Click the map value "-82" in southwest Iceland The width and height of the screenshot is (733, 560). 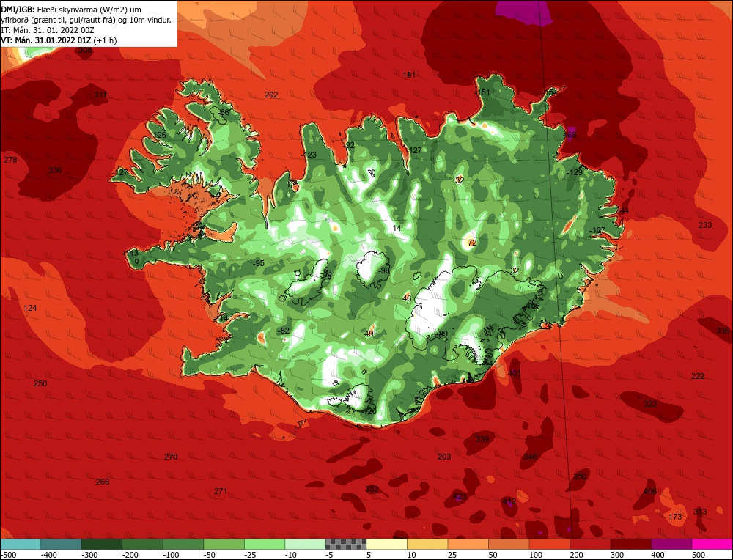(x=283, y=331)
